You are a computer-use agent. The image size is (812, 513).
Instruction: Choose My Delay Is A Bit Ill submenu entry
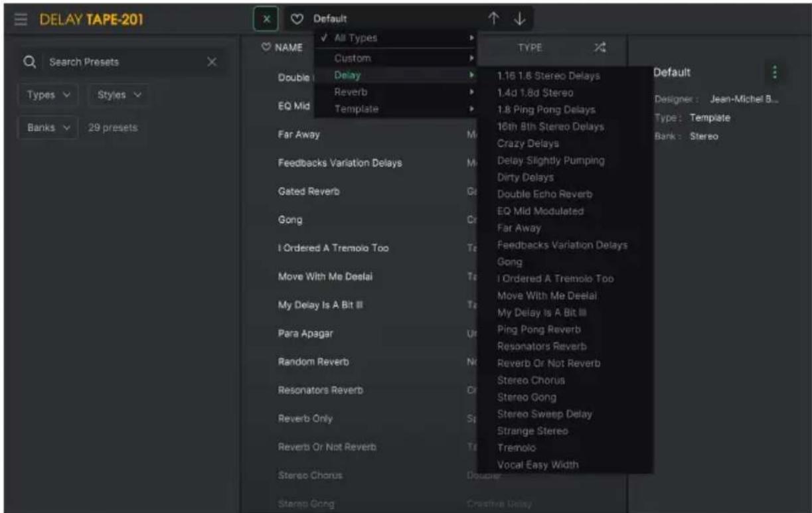tap(542, 313)
